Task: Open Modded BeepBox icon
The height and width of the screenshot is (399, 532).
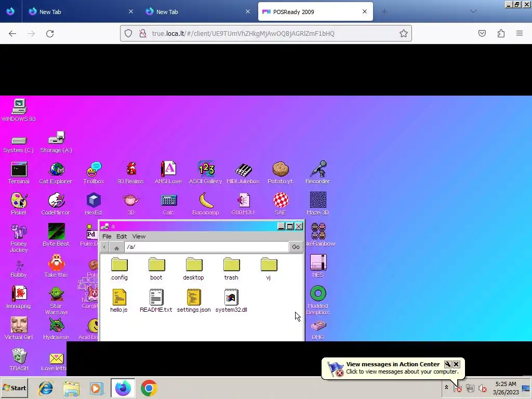Action: [x=318, y=300]
